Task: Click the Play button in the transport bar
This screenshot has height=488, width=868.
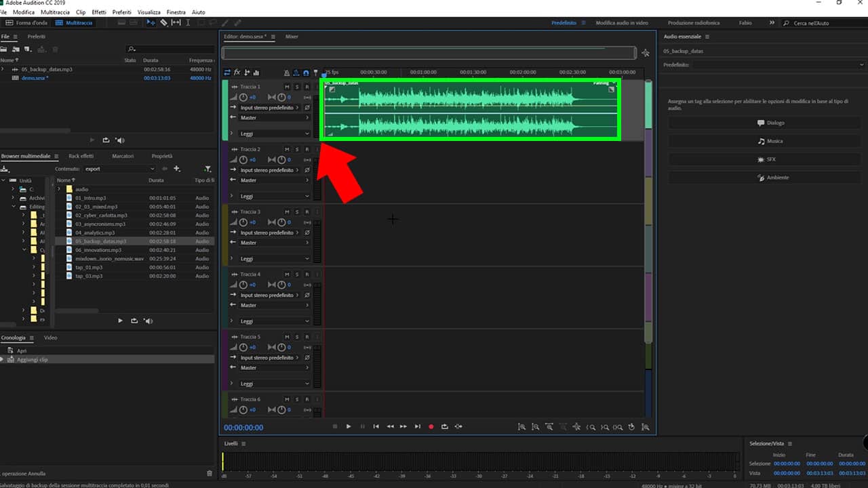Action: pos(349,426)
